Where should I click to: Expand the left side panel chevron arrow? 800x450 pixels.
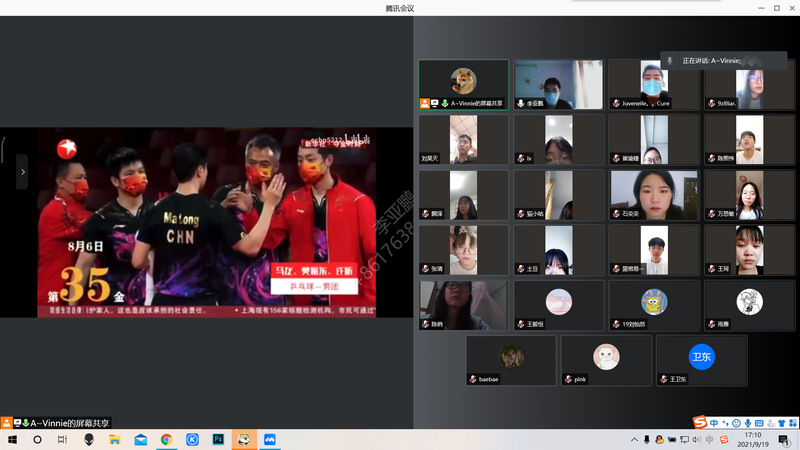(x=22, y=171)
